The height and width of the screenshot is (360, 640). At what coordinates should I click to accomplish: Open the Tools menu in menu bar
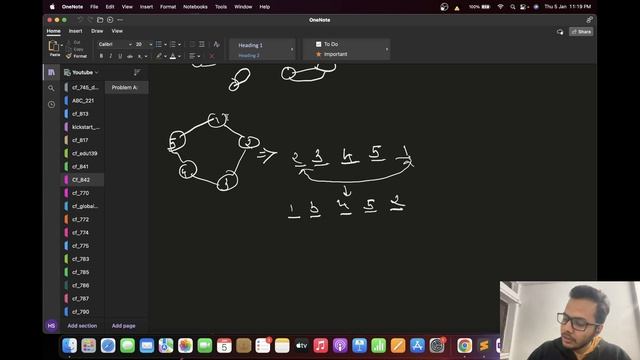[x=221, y=7]
